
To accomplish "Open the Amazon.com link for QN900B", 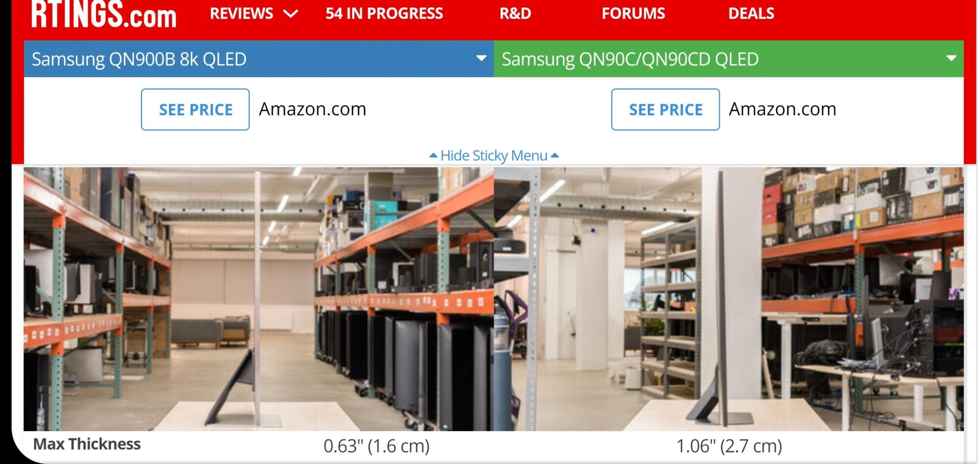I will [313, 109].
